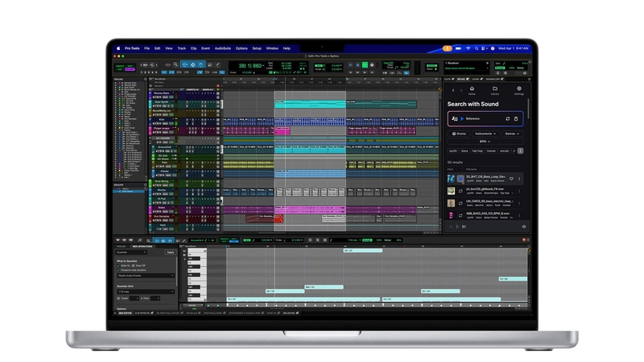The width and height of the screenshot is (644, 362).
Task: Click the Stop transport button
Action: tap(357, 65)
